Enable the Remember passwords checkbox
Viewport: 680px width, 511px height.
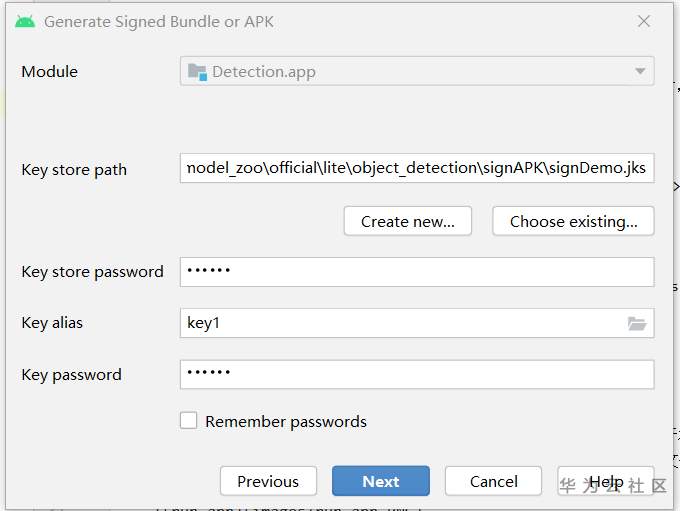pyautogui.click(x=188, y=421)
